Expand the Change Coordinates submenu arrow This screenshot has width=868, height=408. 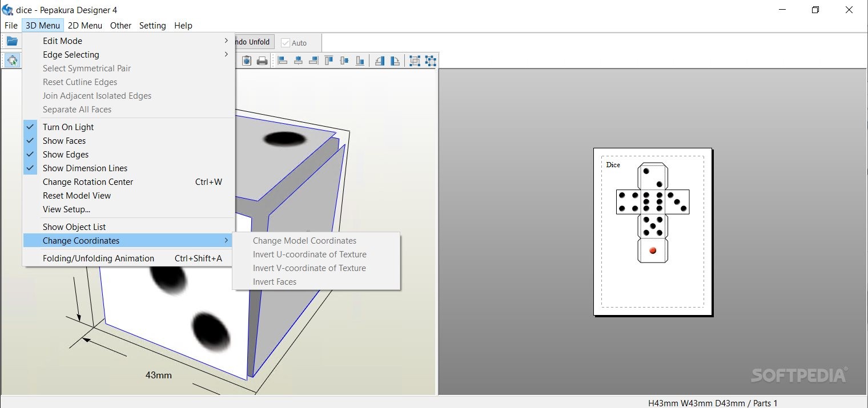tap(226, 240)
